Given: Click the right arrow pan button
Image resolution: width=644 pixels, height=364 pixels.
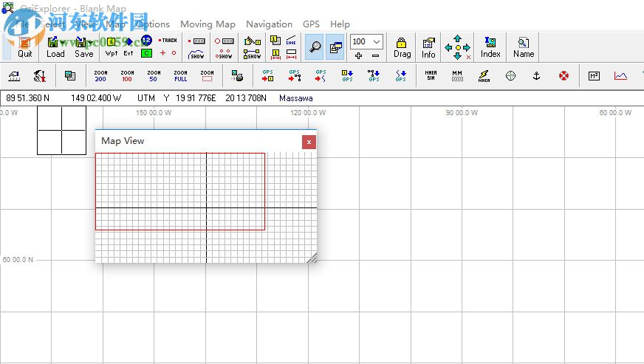Looking at the screenshot, I should tap(467, 48).
